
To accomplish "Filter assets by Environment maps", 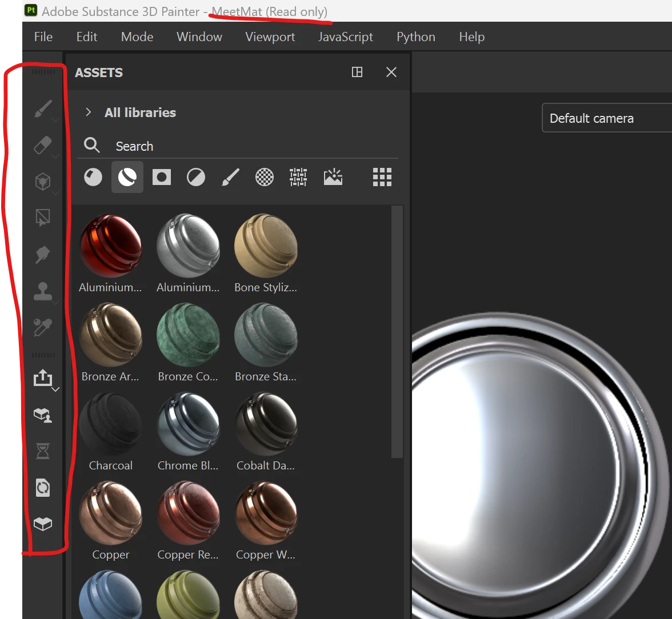I will point(333,177).
